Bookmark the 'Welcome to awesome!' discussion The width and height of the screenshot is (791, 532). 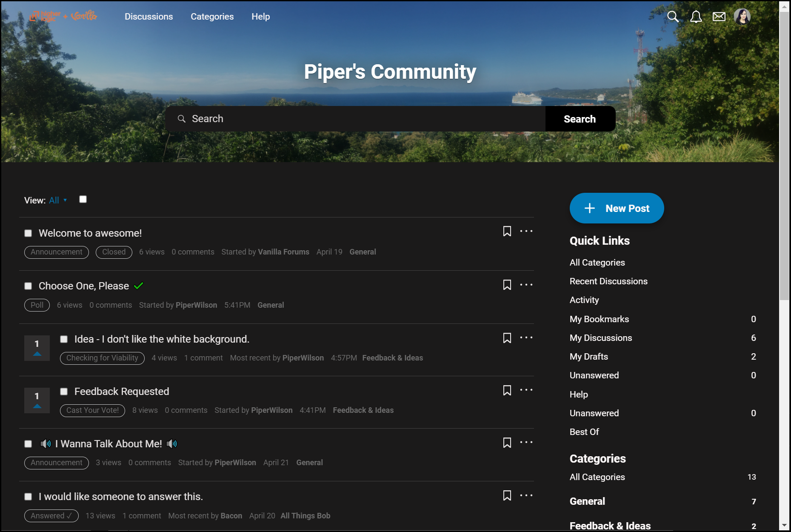507,231
